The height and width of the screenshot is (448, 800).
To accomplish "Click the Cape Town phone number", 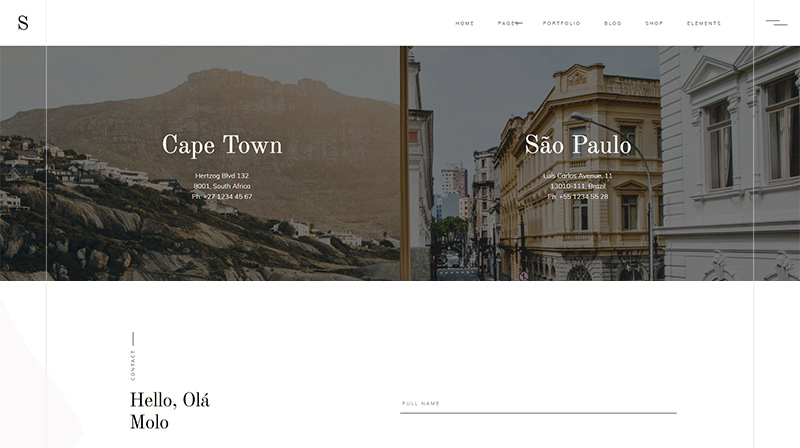I will pyautogui.click(x=222, y=197).
